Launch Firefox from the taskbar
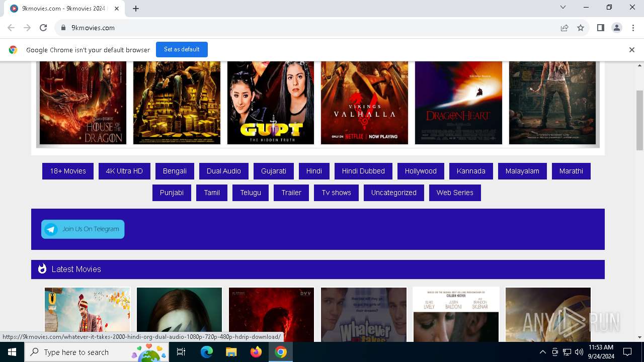This screenshot has width=644, height=362. 256,352
